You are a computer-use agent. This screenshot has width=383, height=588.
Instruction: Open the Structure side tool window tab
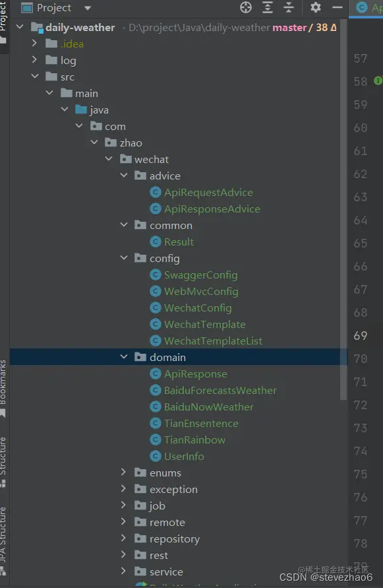click(4, 461)
